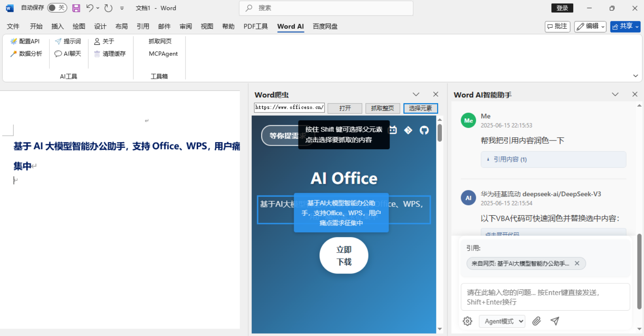644x336 pixels.
Task: Click 抓取网页 in the 工具箱 group
Action: click(160, 41)
